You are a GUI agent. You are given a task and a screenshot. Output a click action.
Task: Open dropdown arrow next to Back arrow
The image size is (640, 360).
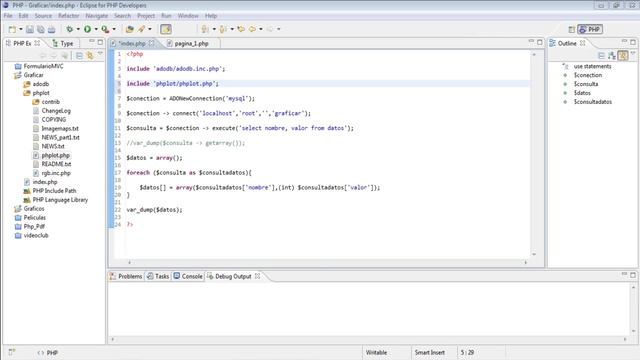[261, 29]
